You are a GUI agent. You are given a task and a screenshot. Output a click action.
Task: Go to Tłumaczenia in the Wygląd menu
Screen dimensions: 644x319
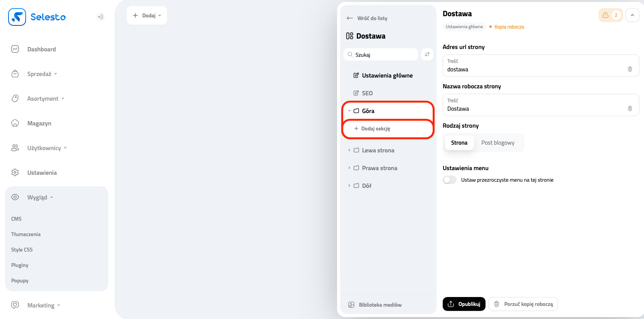click(x=26, y=234)
